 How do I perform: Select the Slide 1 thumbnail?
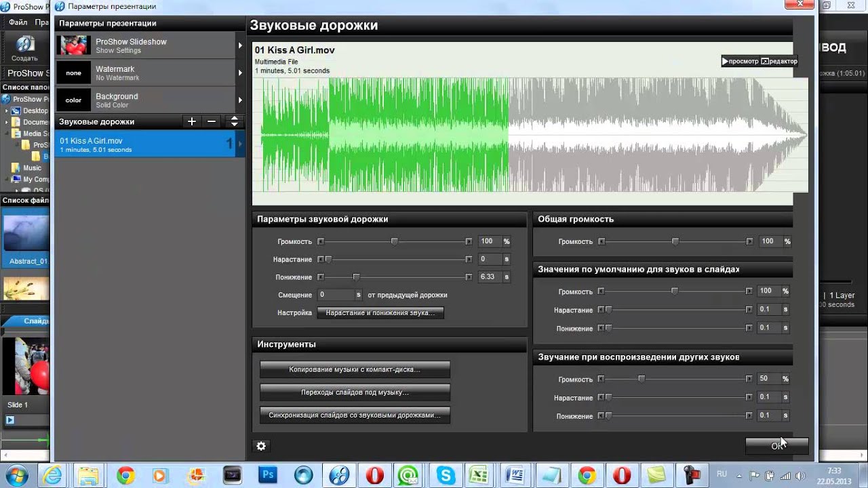coord(26,366)
